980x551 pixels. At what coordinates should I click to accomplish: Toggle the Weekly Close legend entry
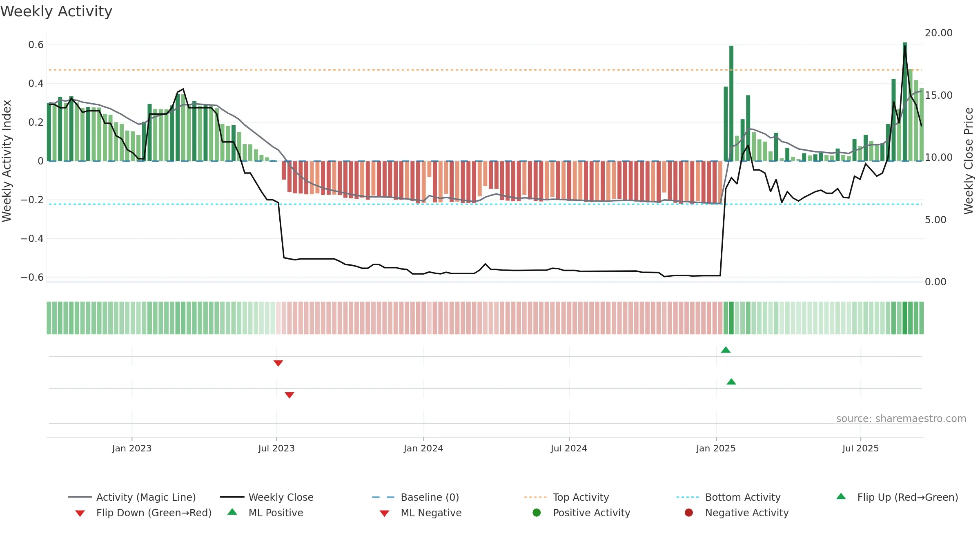click(267, 497)
